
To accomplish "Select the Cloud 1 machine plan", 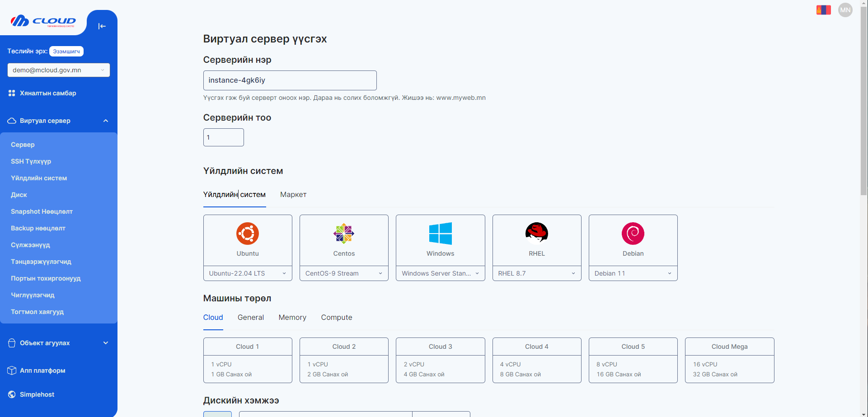I will [248, 360].
